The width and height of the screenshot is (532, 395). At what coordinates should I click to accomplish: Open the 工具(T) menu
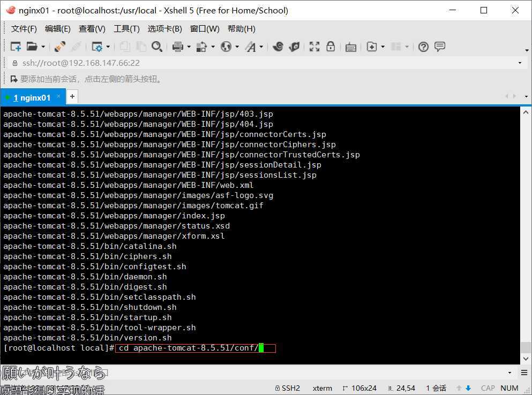[126, 29]
